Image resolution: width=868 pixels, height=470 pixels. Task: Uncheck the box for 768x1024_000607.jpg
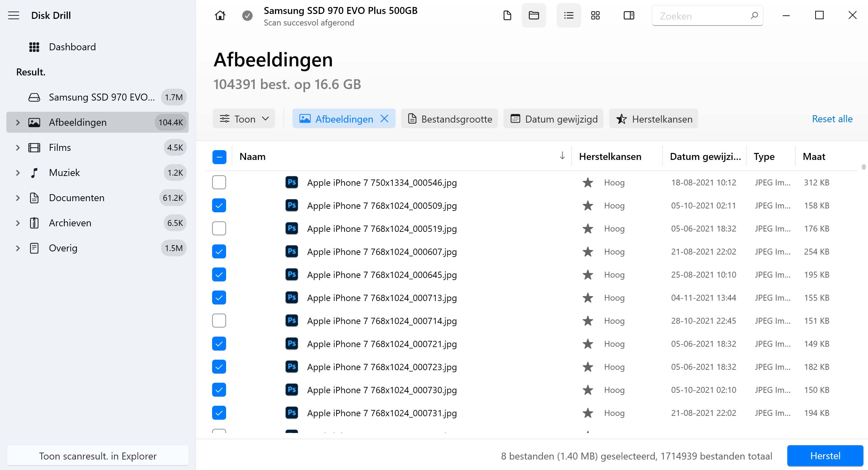pos(219,251)
